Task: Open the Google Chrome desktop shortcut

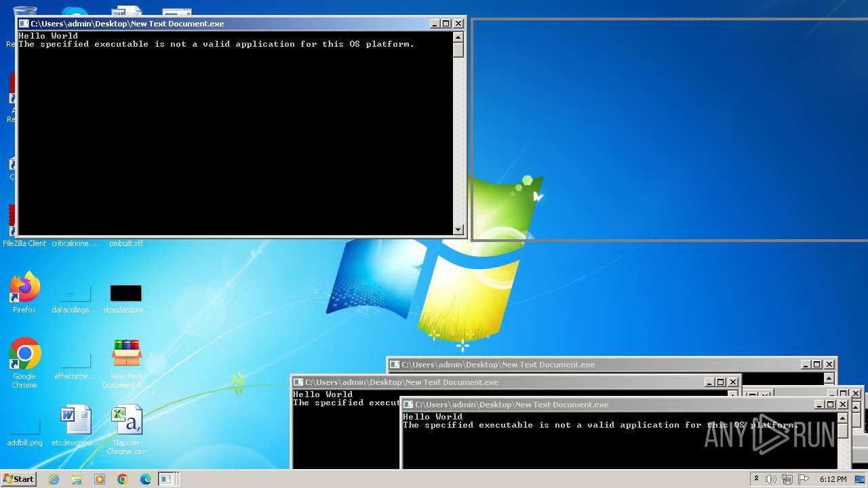Action: click(x=24, y=354)
